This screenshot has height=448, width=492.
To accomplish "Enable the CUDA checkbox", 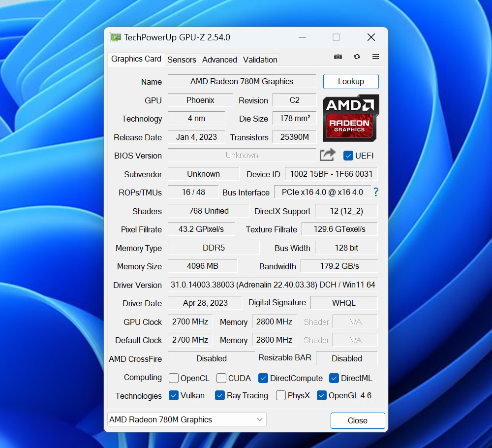I will tap(221, 378).
